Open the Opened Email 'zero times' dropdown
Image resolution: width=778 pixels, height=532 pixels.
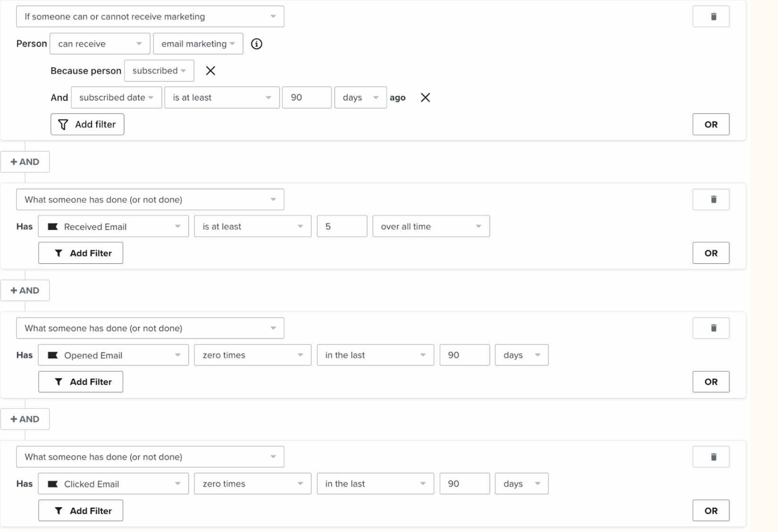252,355
